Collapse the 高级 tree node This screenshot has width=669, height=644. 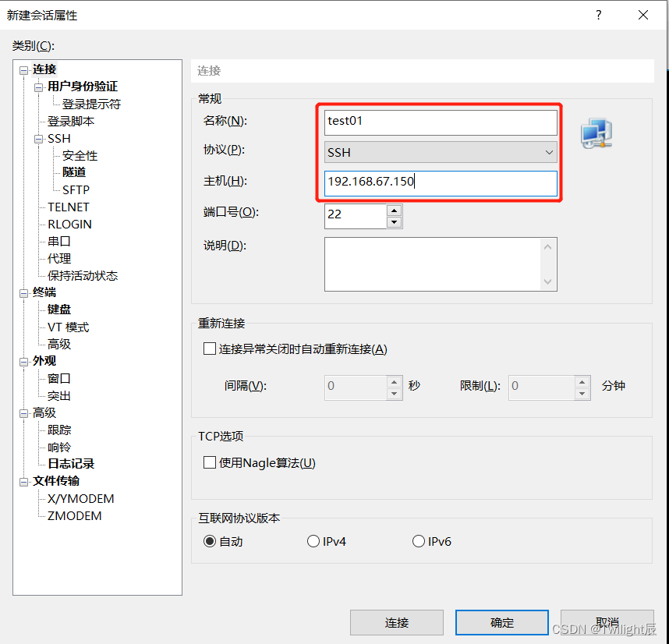point(24,413)
